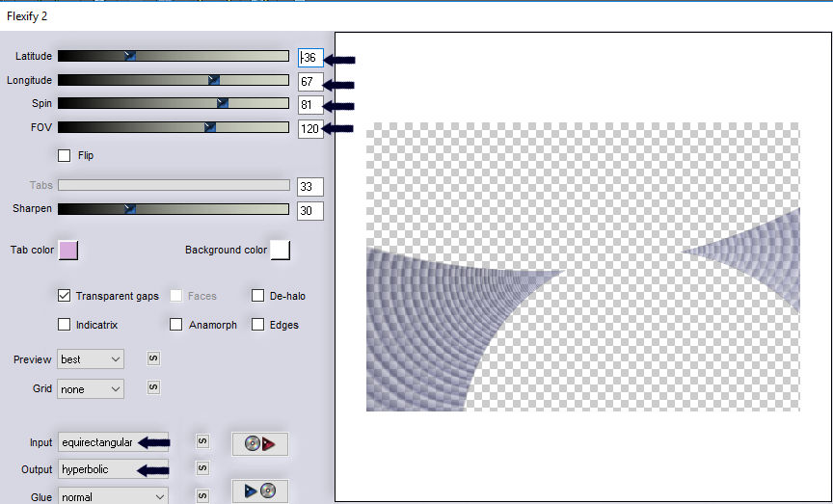Image resolution: width=833 pixels, height=504 pixels.
Task: Check the Anamorph box
Action: (175, 325)
